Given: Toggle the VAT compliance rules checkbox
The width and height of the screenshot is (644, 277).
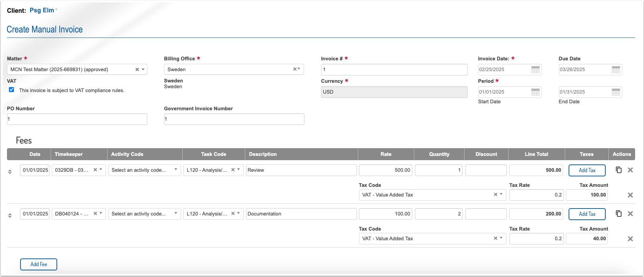Looking at the screenshot, I should click(x=12, y=90).
